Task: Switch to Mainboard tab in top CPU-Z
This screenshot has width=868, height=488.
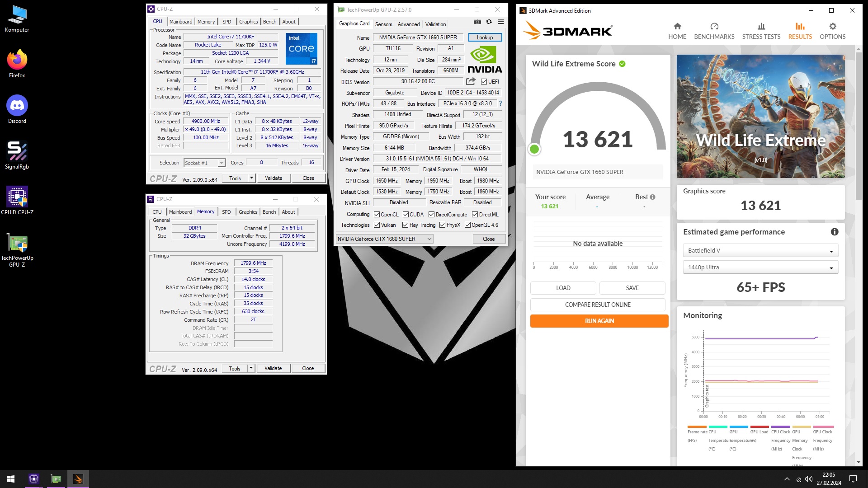Action: point(181,22)
